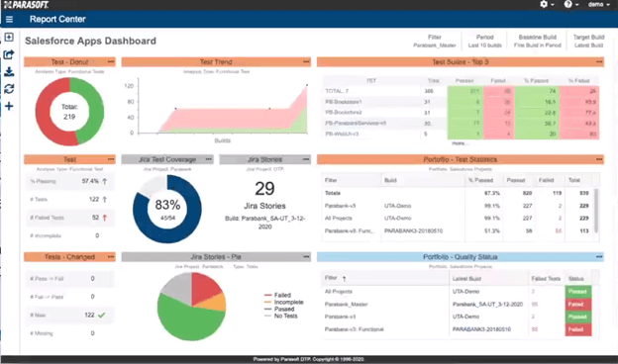Click the share dashboard icon
The image size is (618, 364).
tap(9, 54)
